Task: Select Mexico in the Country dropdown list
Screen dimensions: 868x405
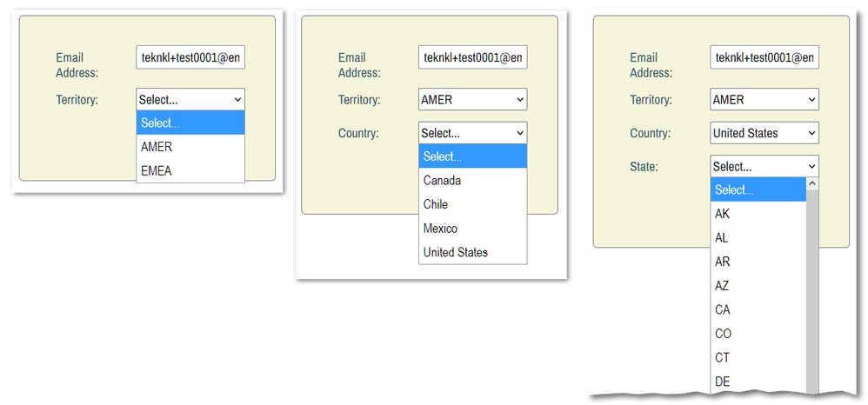Action: coord(473,228)
